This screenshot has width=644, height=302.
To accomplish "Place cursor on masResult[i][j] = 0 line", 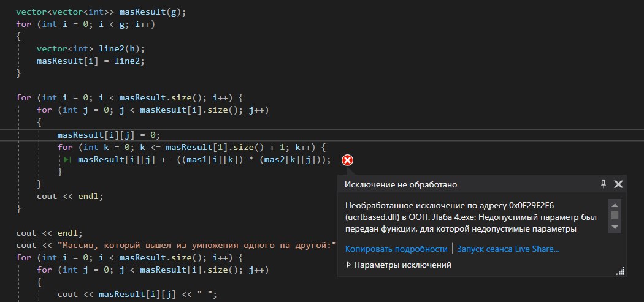I will (x=109, y=135).
